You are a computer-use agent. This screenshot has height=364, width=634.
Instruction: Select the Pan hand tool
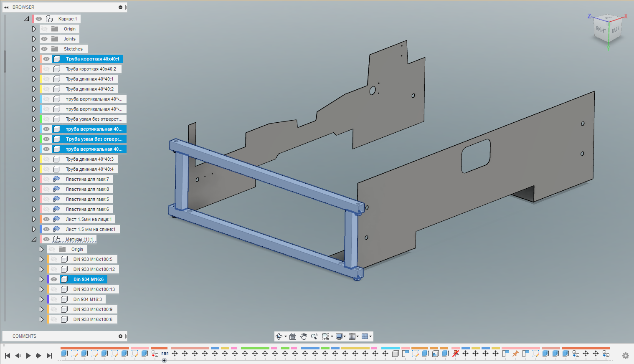(x=304, y=336)
